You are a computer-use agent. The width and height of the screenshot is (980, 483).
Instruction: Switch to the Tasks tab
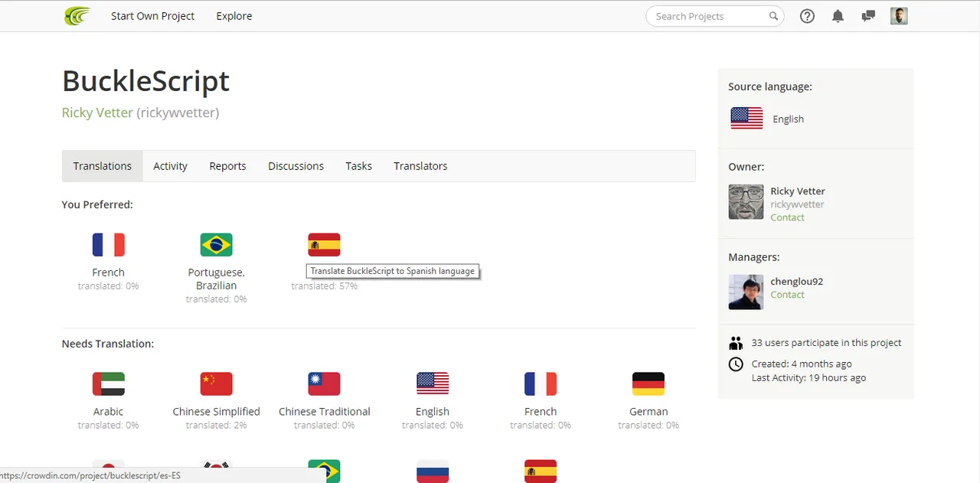[x=358, y=166]
